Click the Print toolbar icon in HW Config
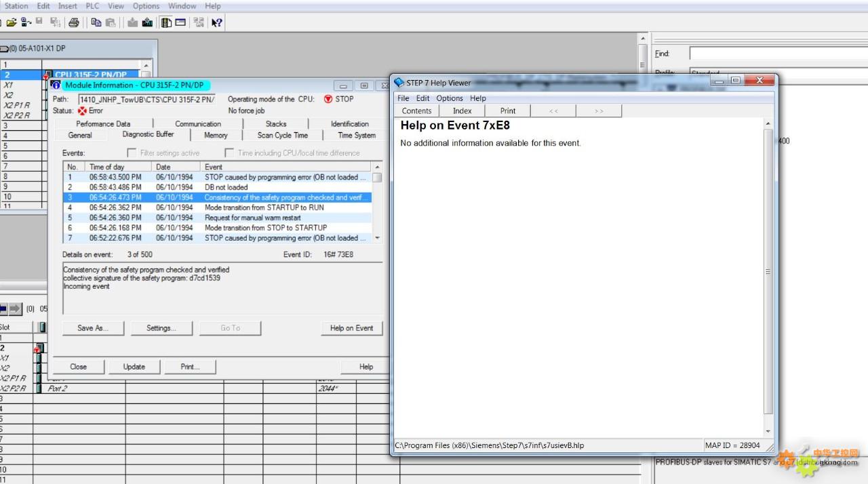Image resolution: width=868 pixels, height=484 pixels. click(x=74, y=22)
